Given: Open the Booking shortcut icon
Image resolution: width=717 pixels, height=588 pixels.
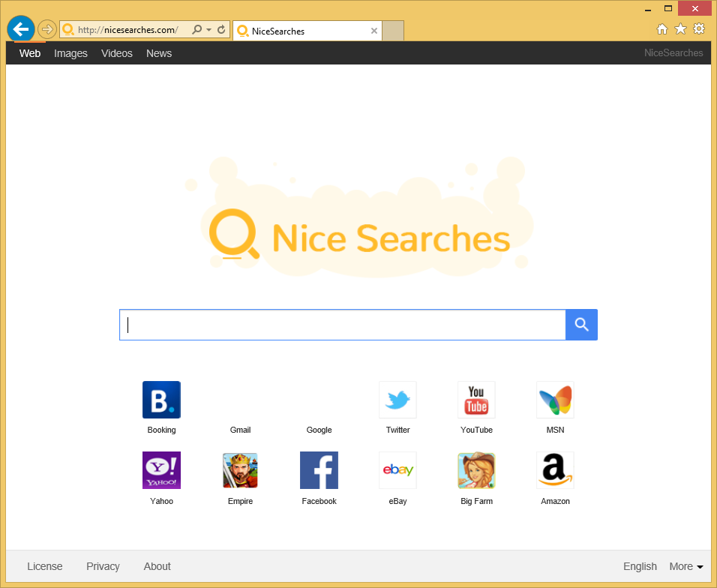Looking at the screenshot, I should 161,400.
